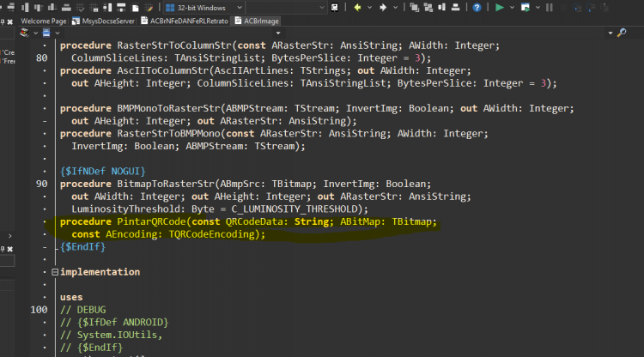644x357 pixels.
Task: Open the blue Help question mark icon
Action: click(x=477, y=8)
